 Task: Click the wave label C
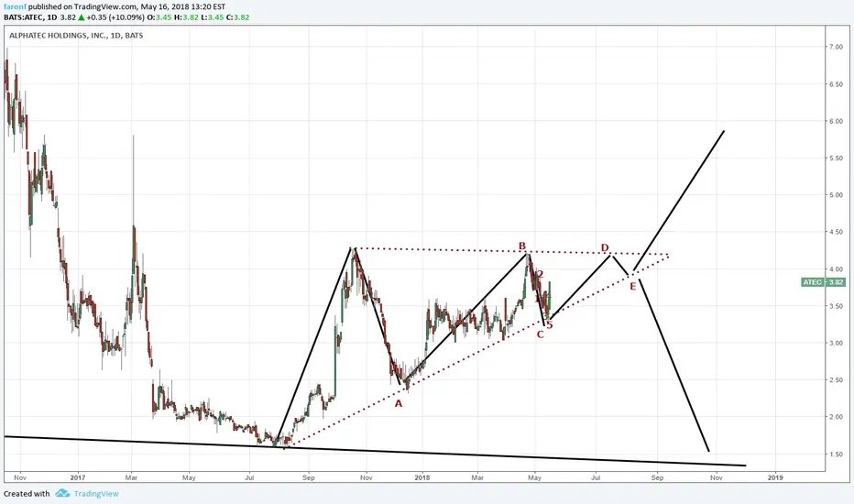(x=540, y=334)
